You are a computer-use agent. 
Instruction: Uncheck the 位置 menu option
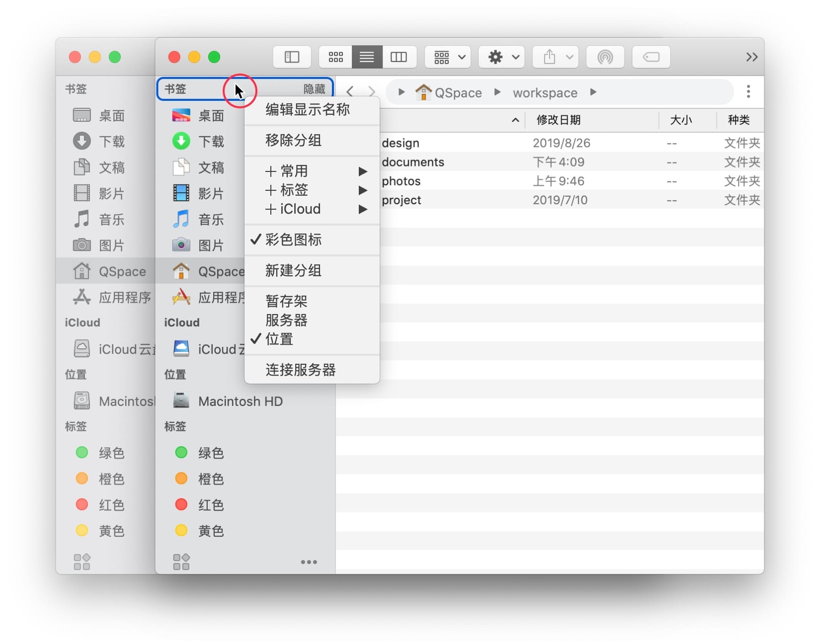[x=279, y=339]
